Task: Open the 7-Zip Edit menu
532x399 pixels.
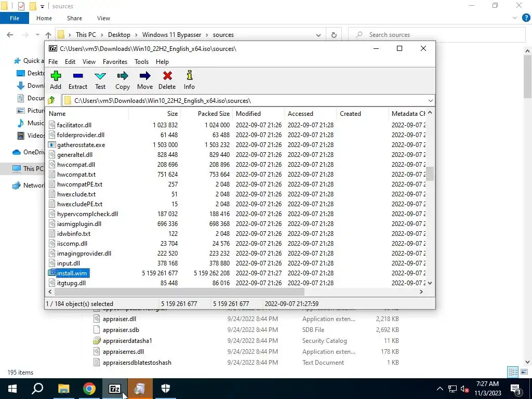Action: pyautogui.click(x=70, y=62)
